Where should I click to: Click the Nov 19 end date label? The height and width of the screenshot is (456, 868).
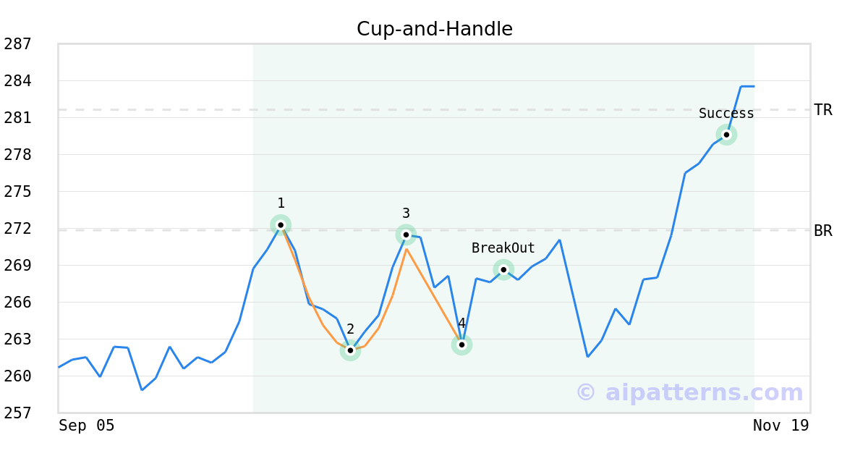click(780, 426)
